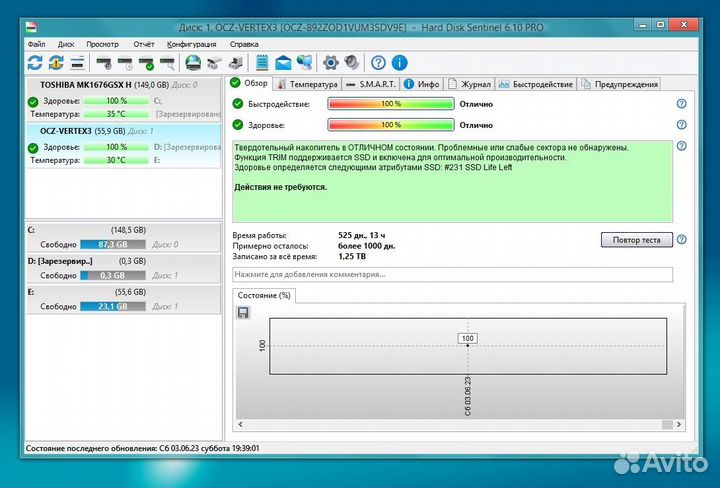
Task: Open the disk list view toolbar icon
Action: tap(78, 62)
